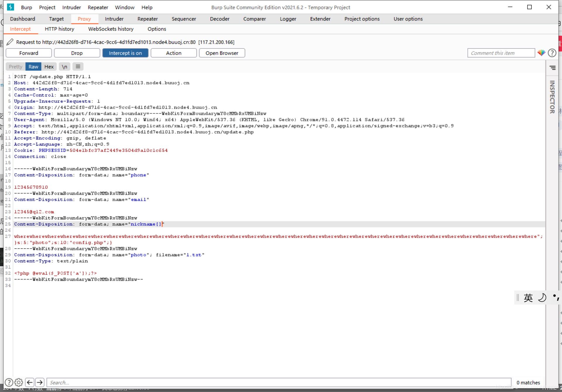The width and height of the screenshot is (562, 392).
Task: Click the IME moon mode icon
Action: (542, 298)
